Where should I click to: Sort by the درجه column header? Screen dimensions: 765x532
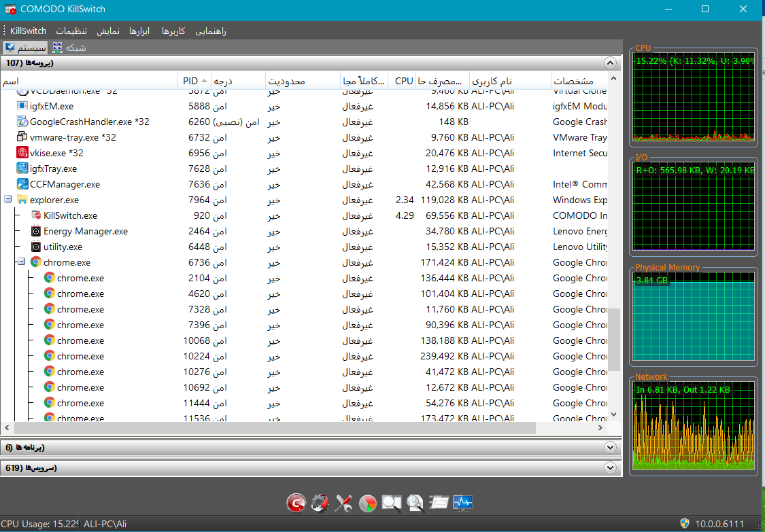pyautogui.click(x=239, y=81)
